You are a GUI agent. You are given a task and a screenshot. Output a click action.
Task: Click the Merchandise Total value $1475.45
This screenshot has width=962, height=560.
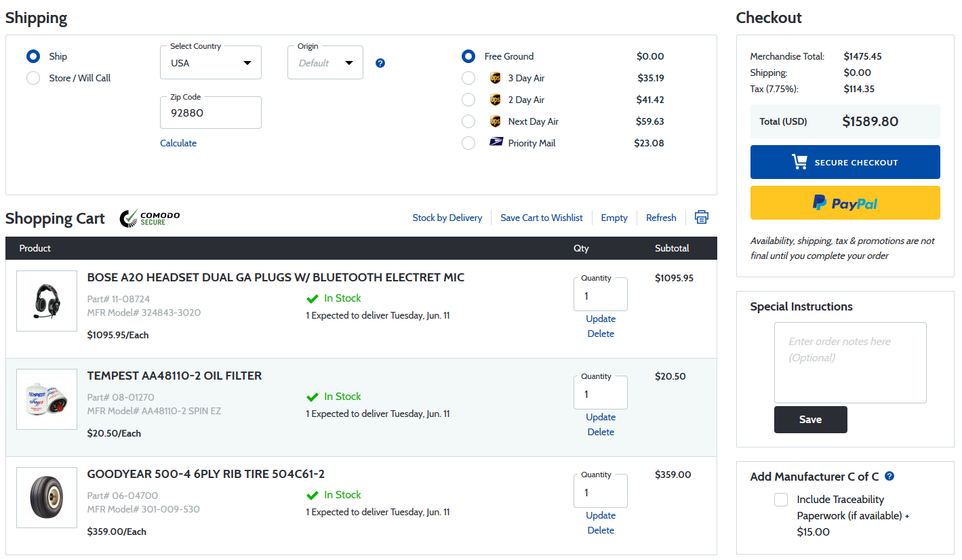click(863, 56)
